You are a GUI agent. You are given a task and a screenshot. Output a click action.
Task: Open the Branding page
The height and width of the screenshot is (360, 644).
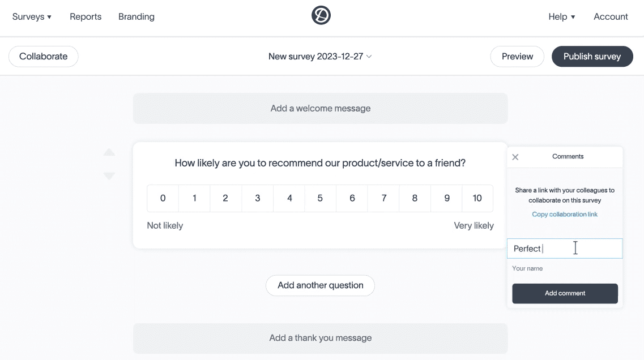pos(137,16)
